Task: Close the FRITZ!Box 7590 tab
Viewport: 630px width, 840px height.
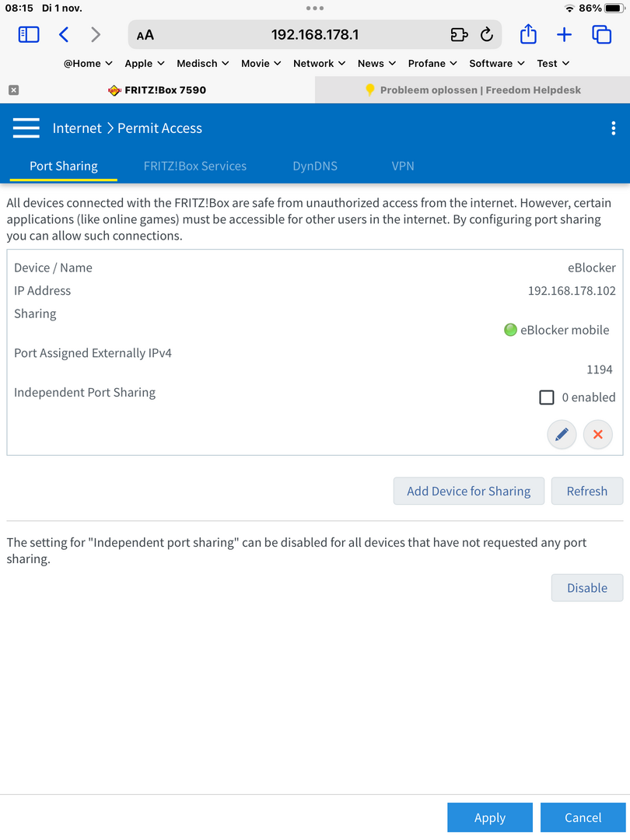Action: pyautogui.click(x=14, y=90)
